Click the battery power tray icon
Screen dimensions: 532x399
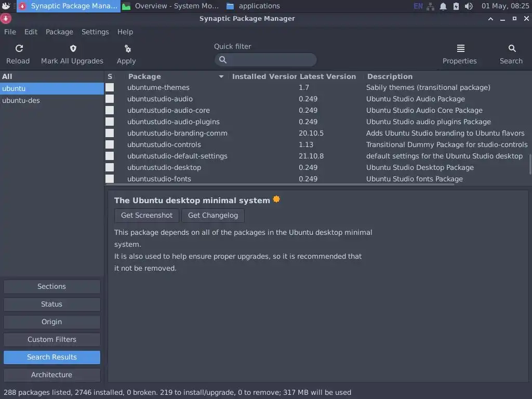click(x=456, y=6)
